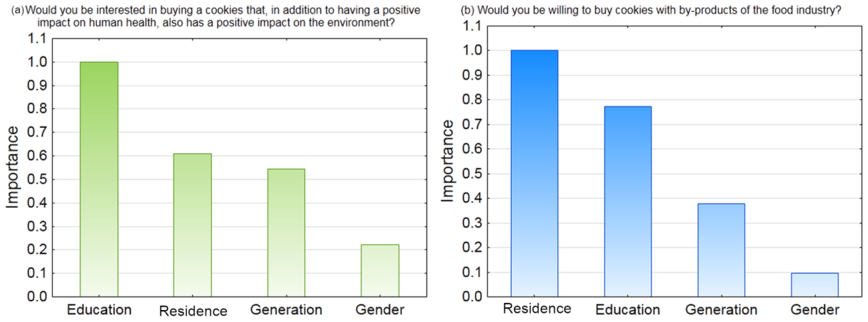Click the title of chart (a) about environment impact

[x=216, y=16]
